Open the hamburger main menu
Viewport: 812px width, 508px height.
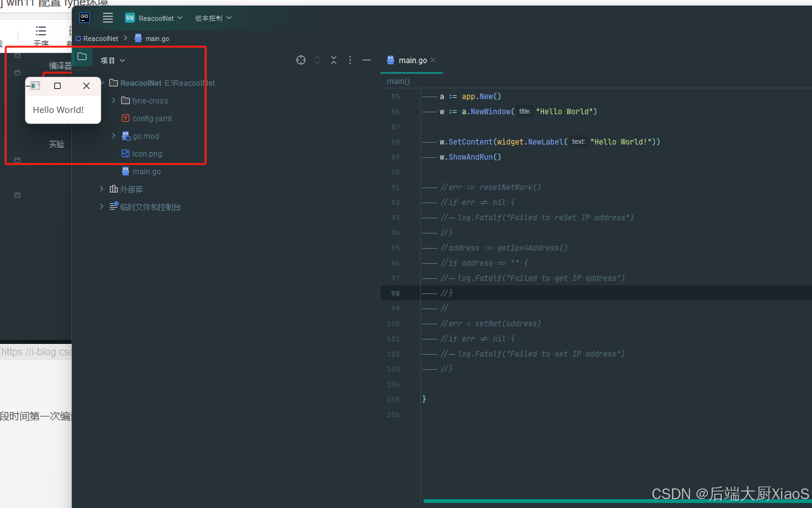108,18
